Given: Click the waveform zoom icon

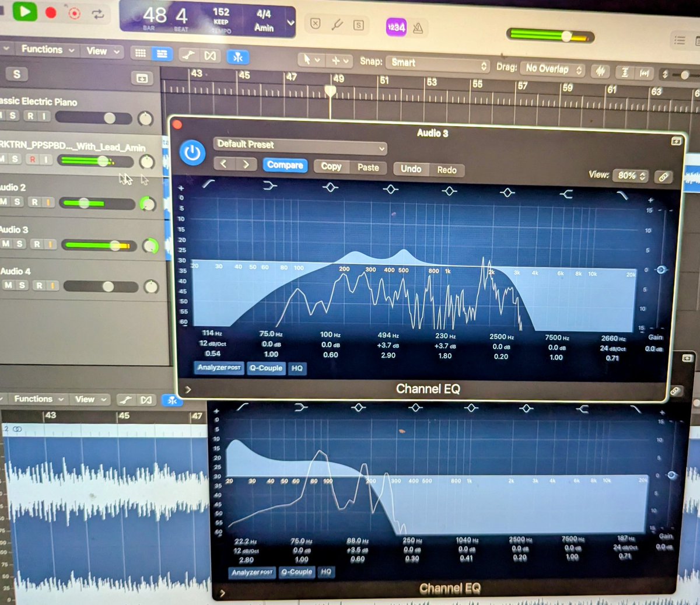Looking at the screenshot, I should pos(600,71).
